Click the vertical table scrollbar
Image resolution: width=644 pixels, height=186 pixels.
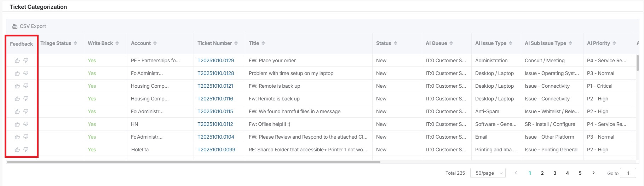pyautogui.click(x=638, y=63)
